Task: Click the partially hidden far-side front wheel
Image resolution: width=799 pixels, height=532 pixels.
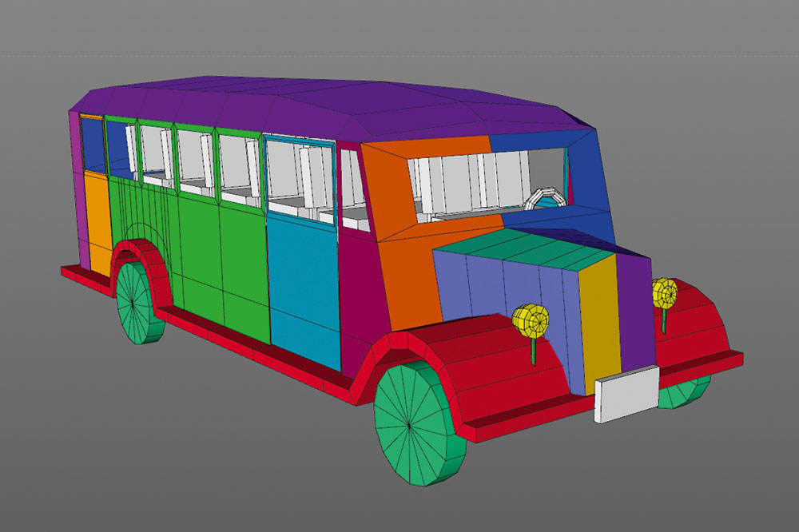Action: pos(685,391)
